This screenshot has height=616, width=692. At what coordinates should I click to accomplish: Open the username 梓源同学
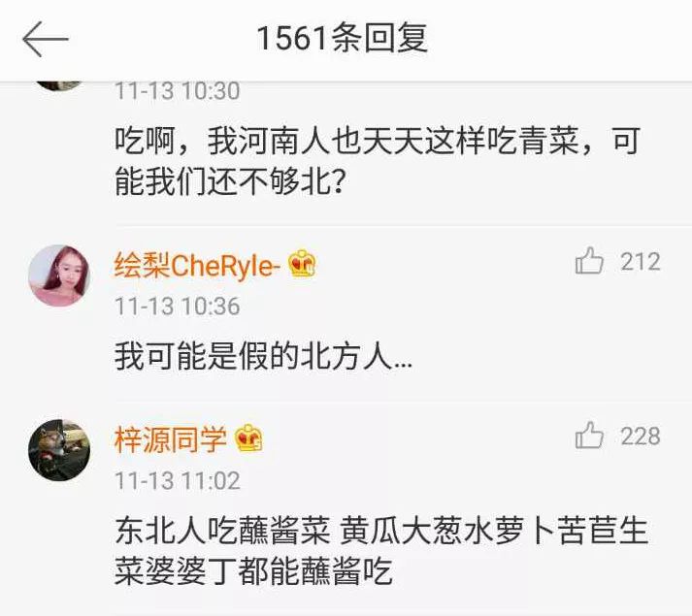(x=171, y=439)
